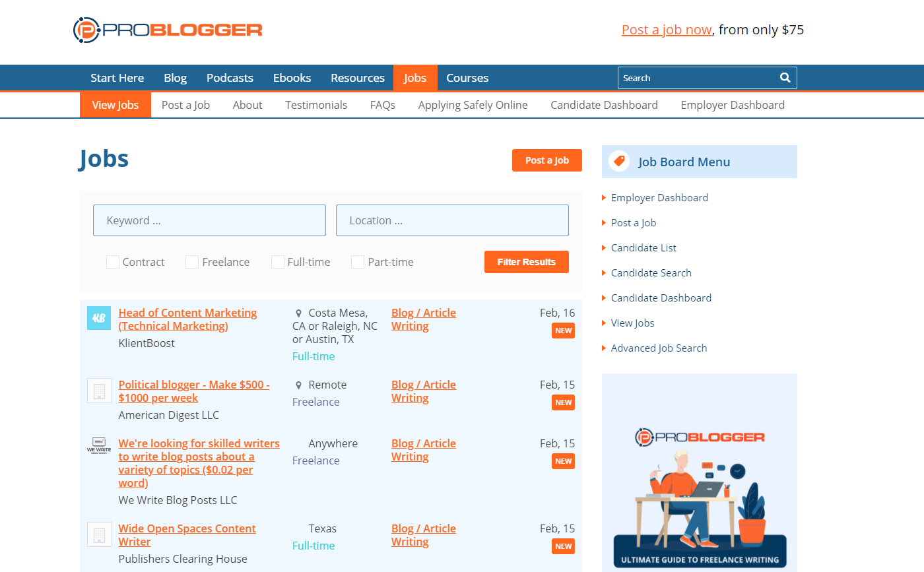Click the Filter Results button
924x572 pixels.
pos(527,262)
